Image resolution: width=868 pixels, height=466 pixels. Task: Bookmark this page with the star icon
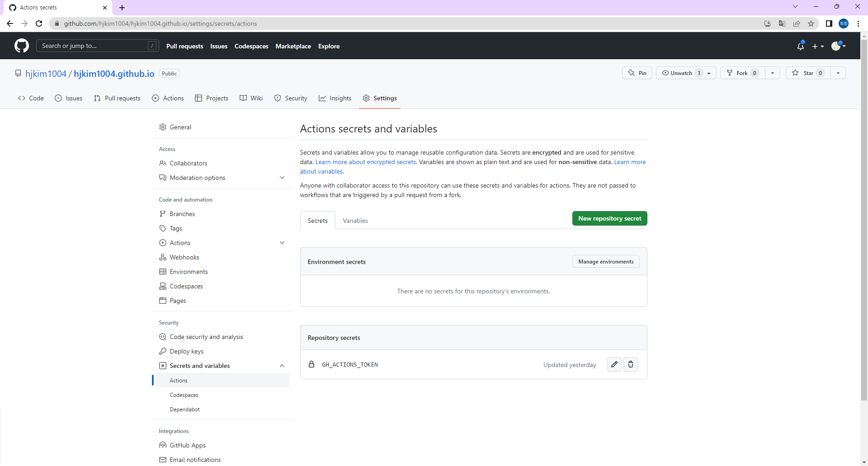(811, 24)
